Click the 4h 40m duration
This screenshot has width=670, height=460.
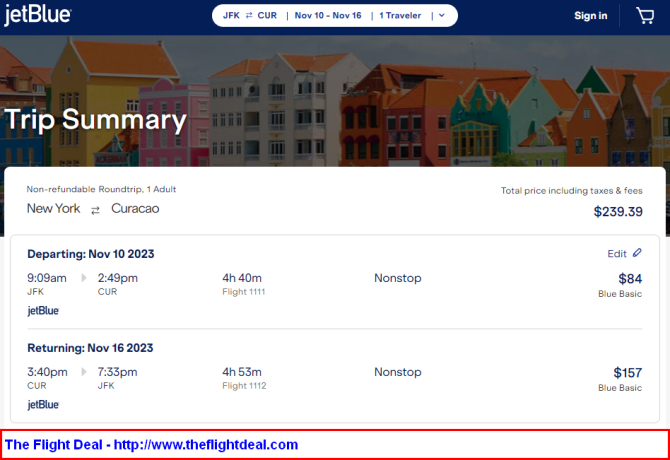[242, 278]
